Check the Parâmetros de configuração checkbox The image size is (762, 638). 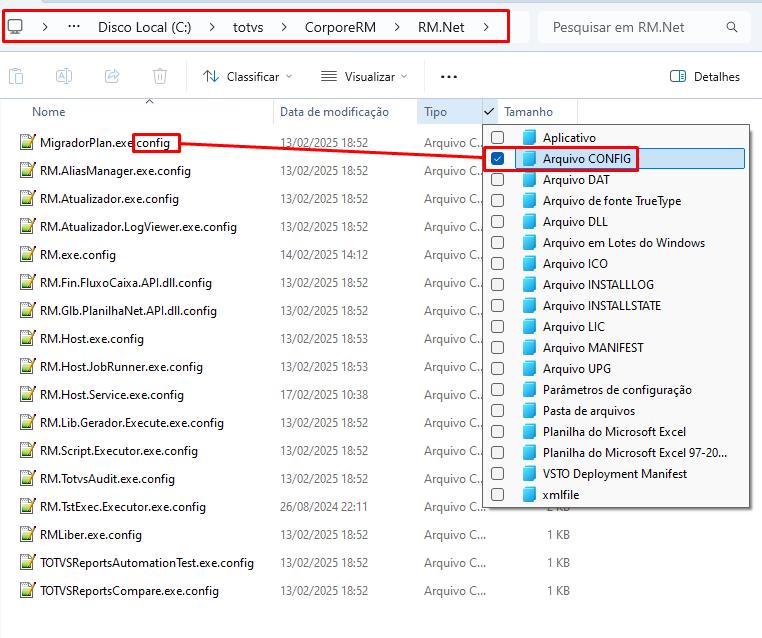(x=497, y=389)
